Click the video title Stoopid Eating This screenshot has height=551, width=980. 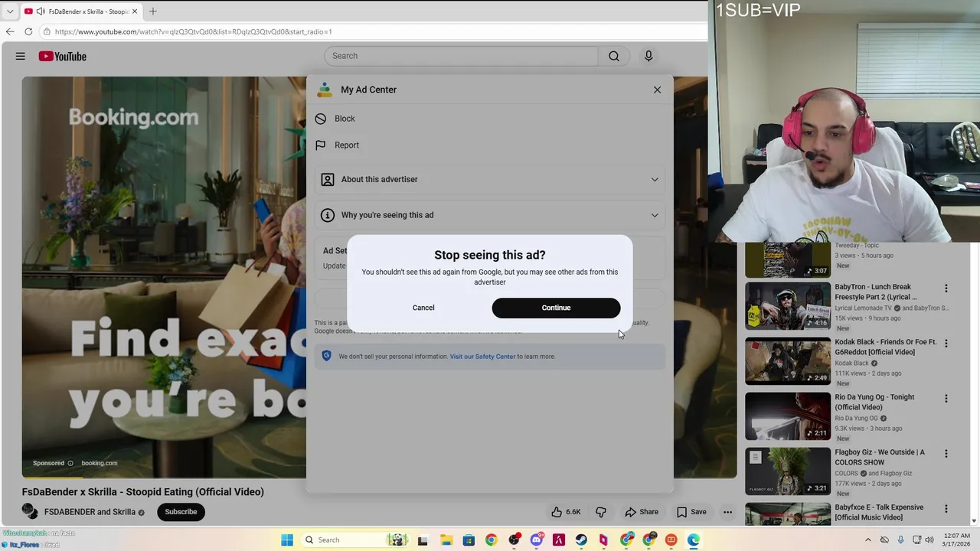click(142, 492)
